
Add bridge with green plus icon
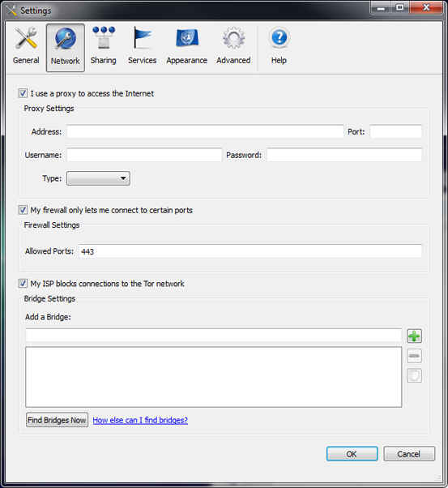[414, 336]
